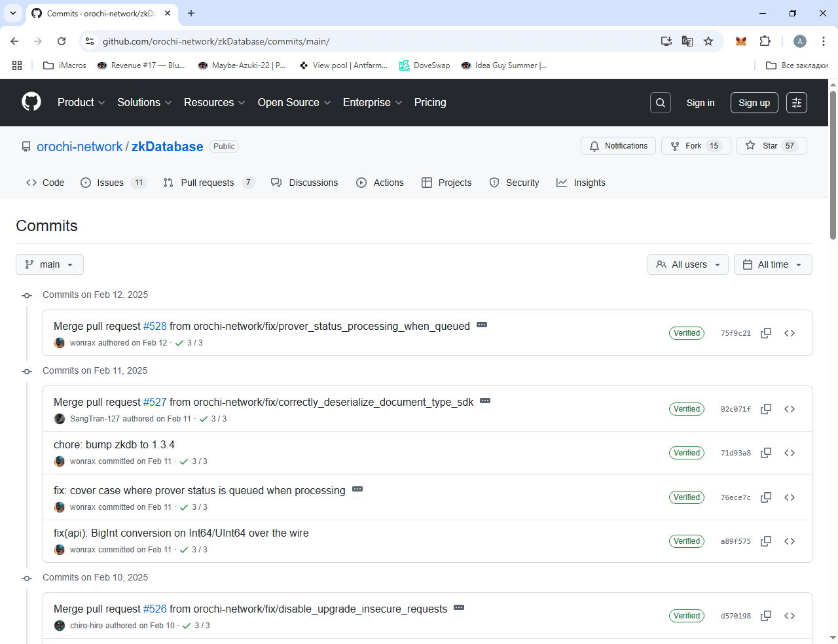Open the Chrome three-dot menu
Screen dimensions: 838x644
coord(824,41)
